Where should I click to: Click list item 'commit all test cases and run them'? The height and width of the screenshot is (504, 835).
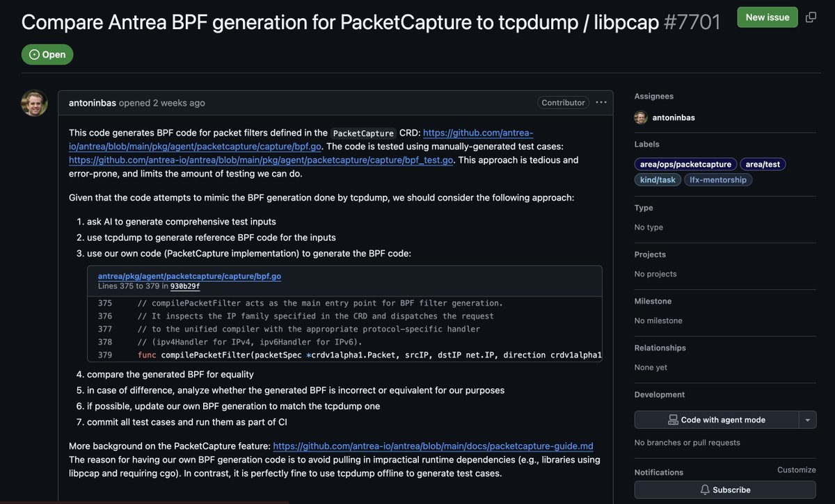(x=186, y=422)
